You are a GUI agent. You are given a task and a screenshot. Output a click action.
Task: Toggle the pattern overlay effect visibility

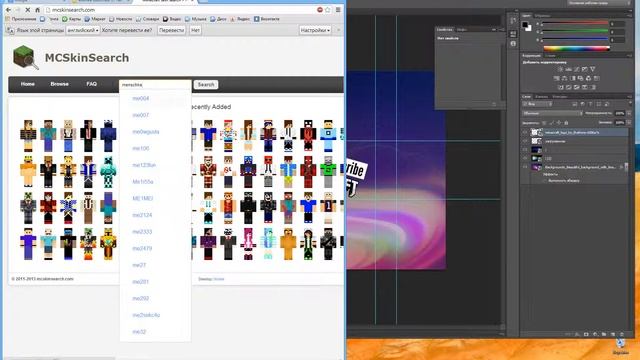(545, 181)
